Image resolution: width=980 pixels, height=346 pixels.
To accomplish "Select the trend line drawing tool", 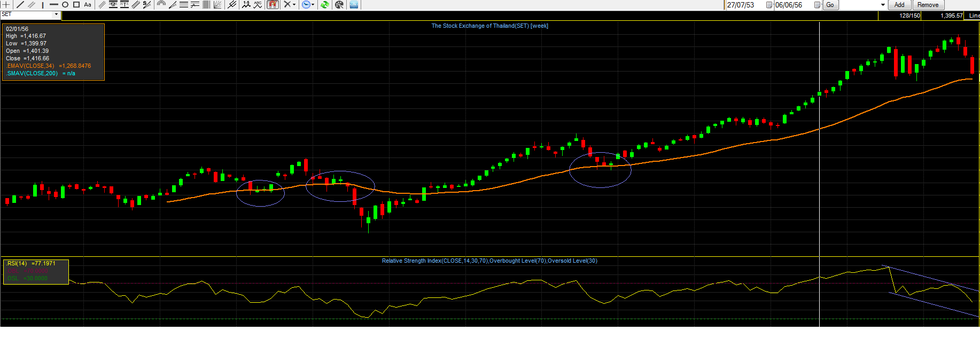I will click(20, 5).
